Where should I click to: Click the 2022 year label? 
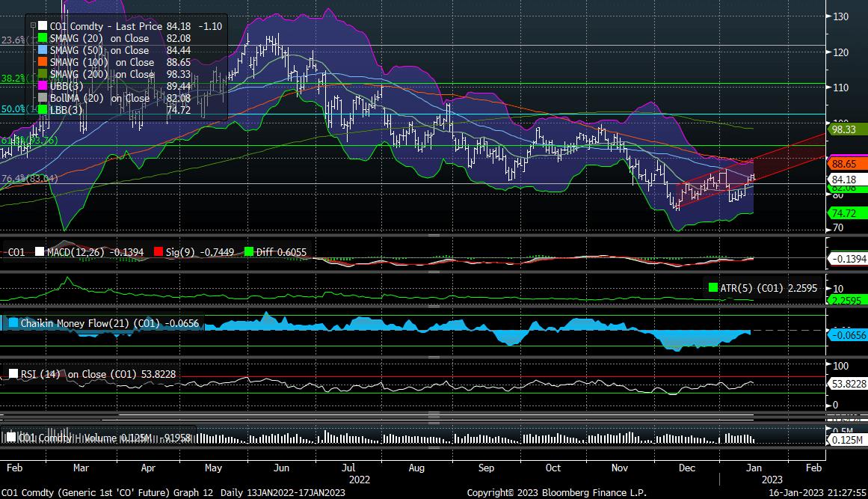(360, 480)
